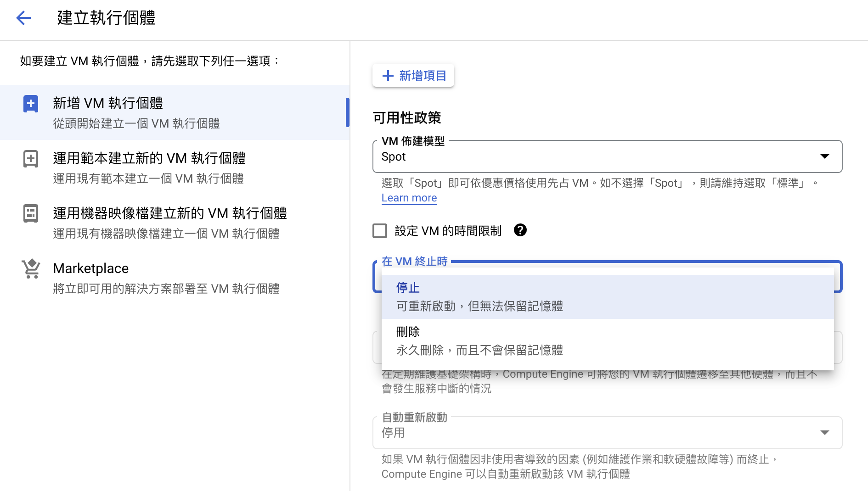This screenshot has height=491, width=868.
Task: Click the 新增項目 button
Action: coord(413,75)
